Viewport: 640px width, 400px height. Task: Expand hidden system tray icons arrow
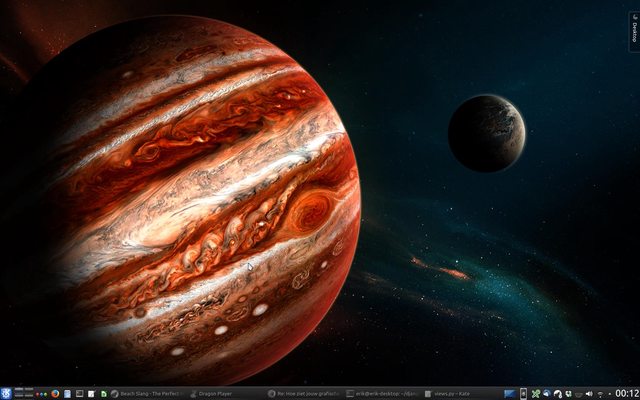tap(610, 394)
